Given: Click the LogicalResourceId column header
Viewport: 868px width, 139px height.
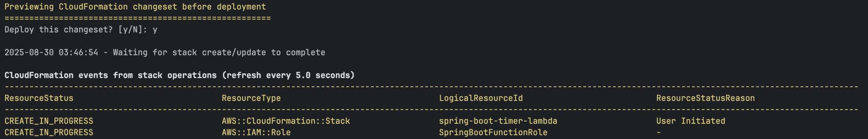Looking at the screenshot, I should pyautogui.click(x=481, y=98).
